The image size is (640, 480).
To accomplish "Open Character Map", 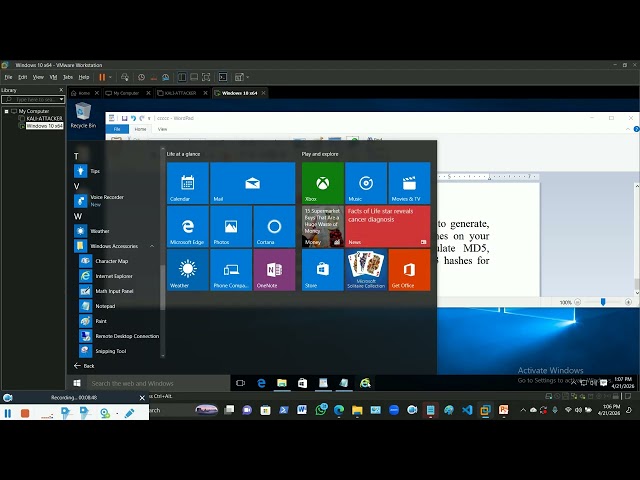I will (x=118, y=261).
